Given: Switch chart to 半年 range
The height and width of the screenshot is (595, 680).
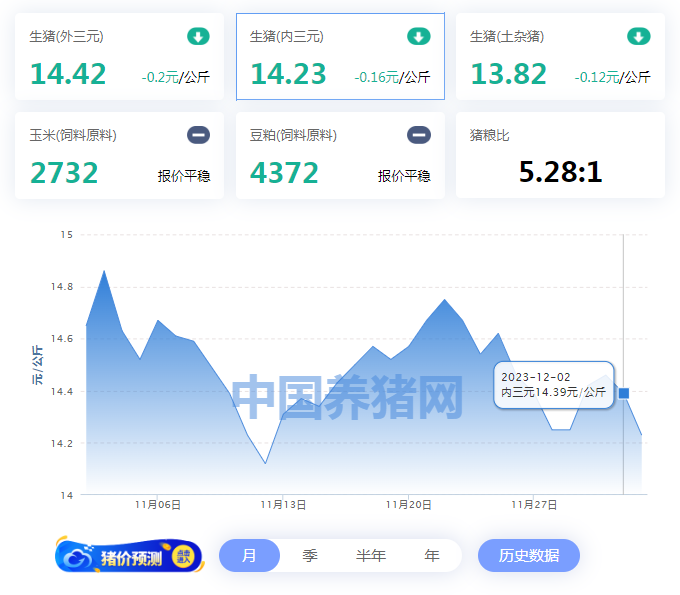Looking at the screenshot, I should point(371,556).
